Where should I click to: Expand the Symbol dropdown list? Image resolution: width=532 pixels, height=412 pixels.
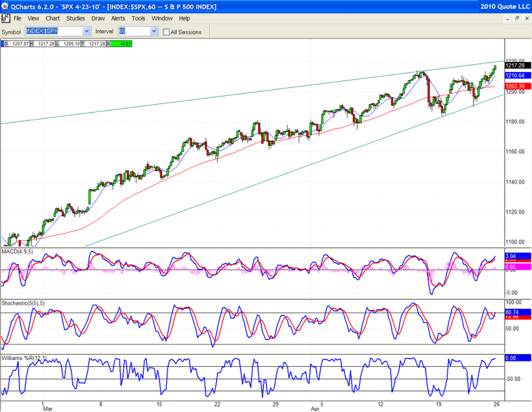click(86, 31)
